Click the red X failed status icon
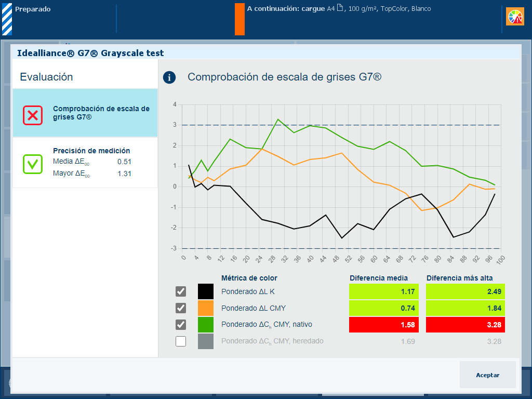The width and height of the screenshot is (532, 399). [x=33, y=115]
